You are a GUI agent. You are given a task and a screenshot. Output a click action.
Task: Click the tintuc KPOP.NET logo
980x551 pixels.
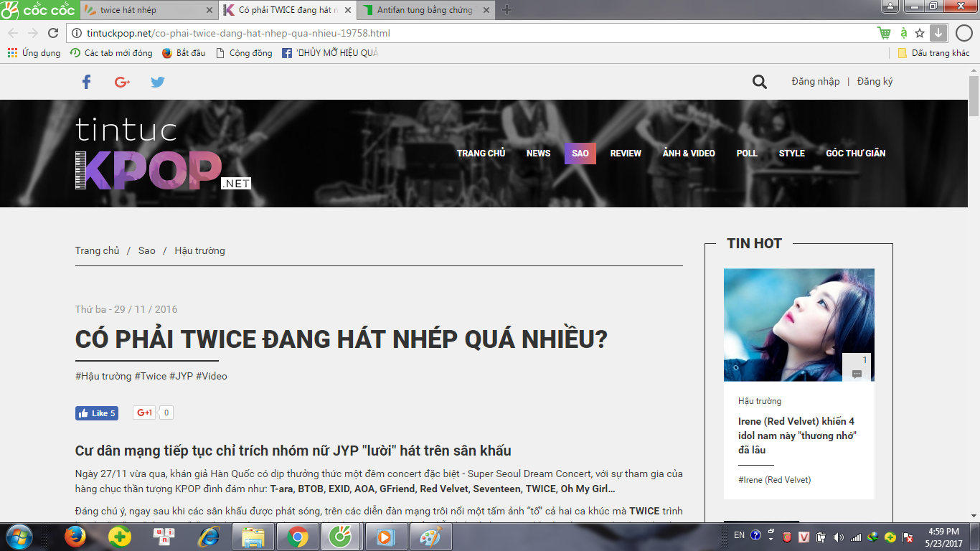click(163, 154)
